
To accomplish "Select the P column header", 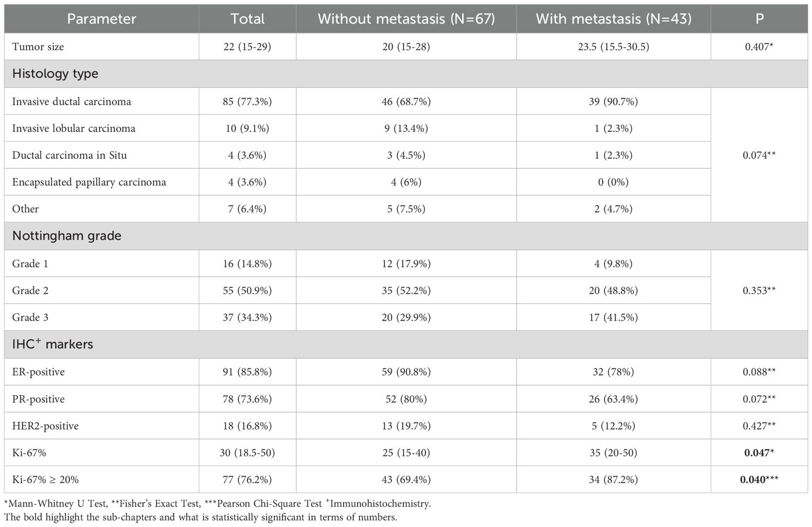I will click(759, 19).
